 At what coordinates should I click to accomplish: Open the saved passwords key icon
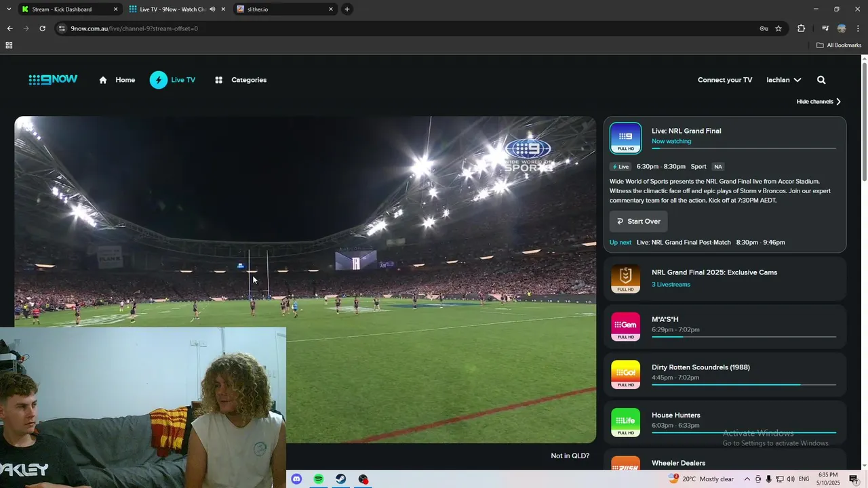coord(764,28)
